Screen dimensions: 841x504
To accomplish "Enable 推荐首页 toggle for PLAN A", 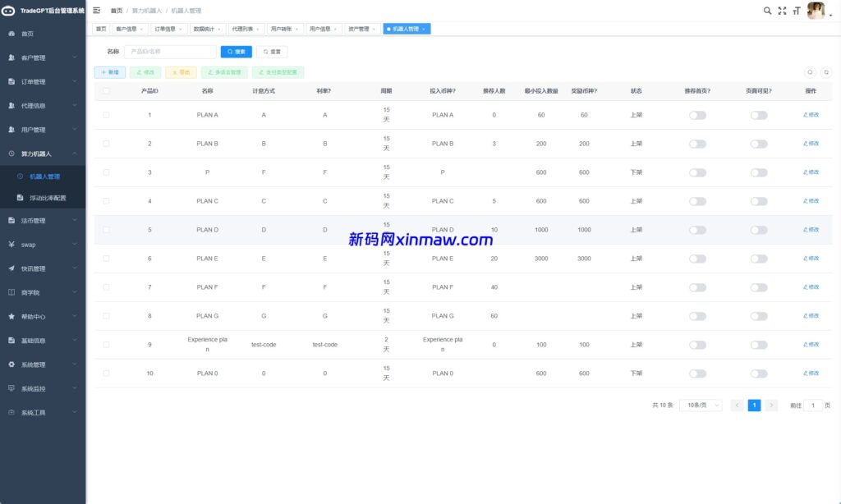I will tap(696, 115).
